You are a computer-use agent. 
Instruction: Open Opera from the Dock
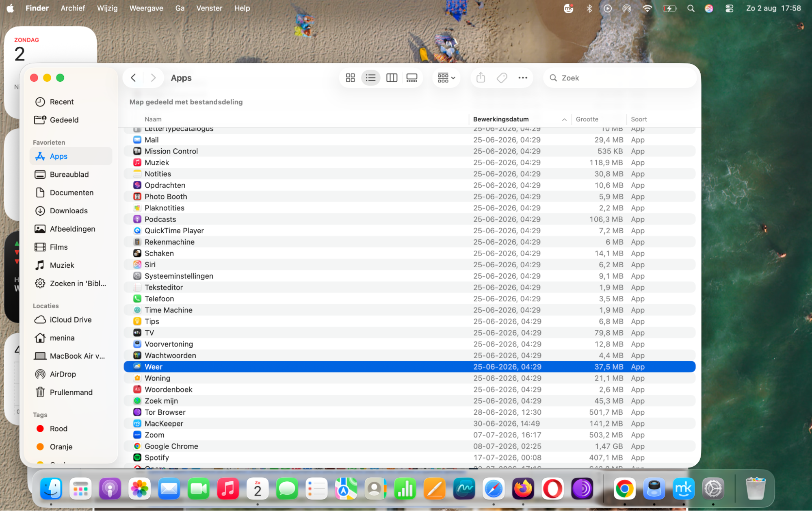pyautogui.click(x=552, y=489)
